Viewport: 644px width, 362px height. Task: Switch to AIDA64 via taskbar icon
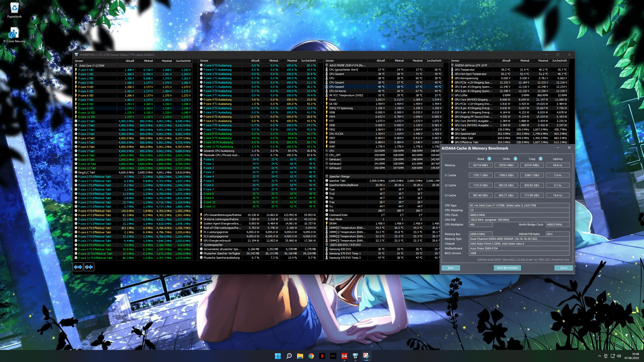coord(344,356)
